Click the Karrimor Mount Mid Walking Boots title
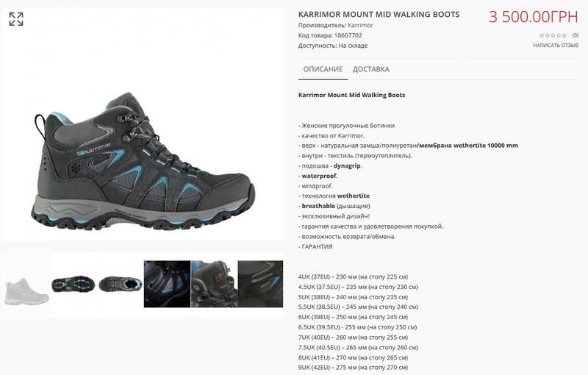This screenshot has height=375, width=588. [379, 14]
